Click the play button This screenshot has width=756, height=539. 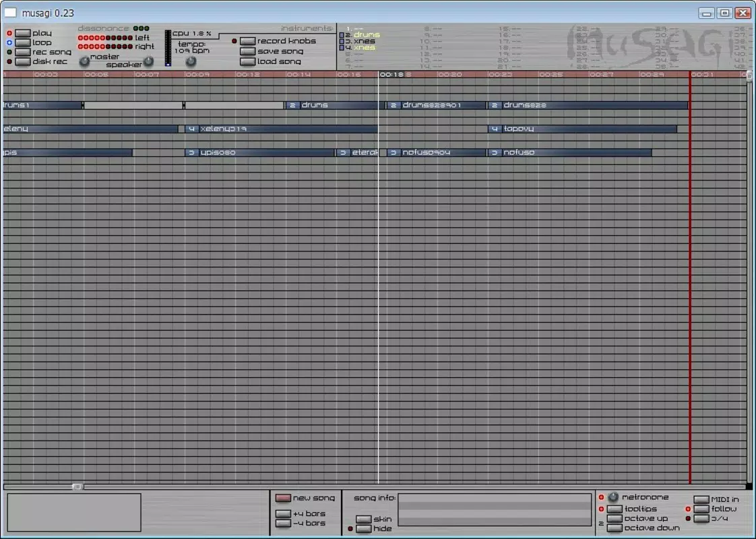point(23,33)
